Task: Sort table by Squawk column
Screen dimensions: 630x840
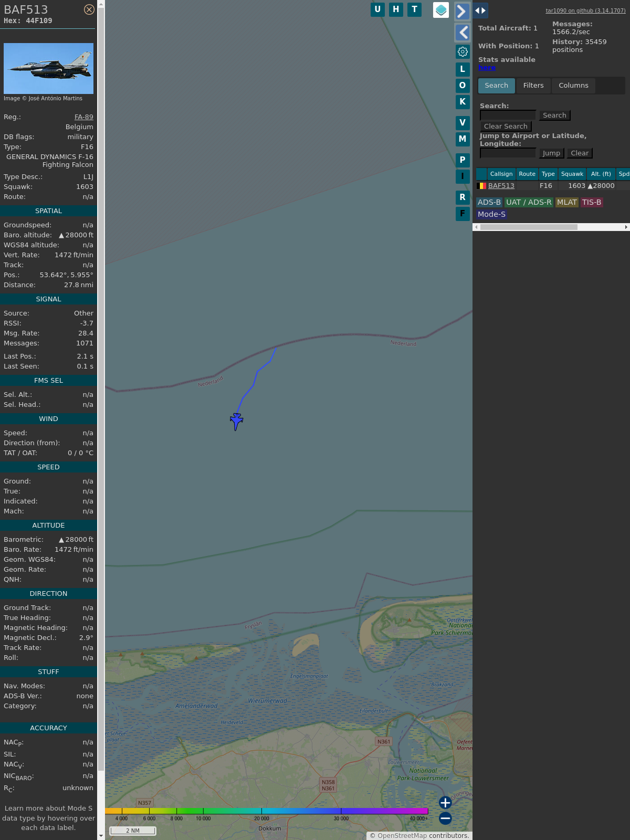Action: pyautogui.click(x=572, y=174)
